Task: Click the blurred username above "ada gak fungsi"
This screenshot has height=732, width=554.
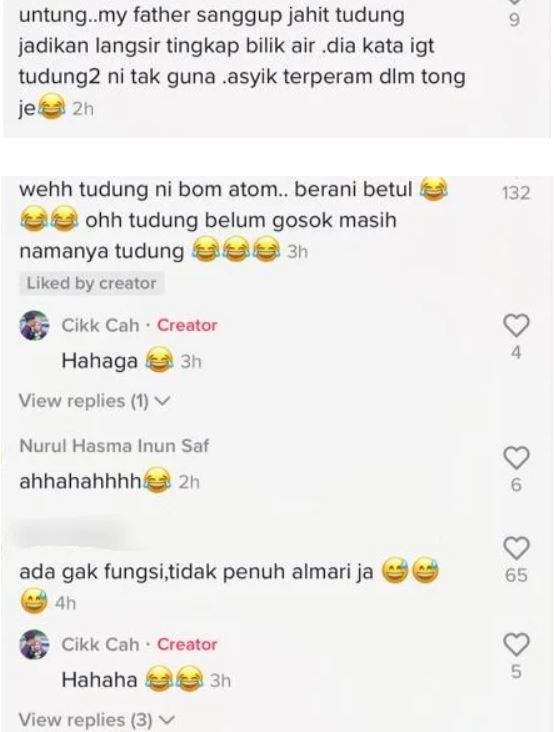Action: coord(75,535)
